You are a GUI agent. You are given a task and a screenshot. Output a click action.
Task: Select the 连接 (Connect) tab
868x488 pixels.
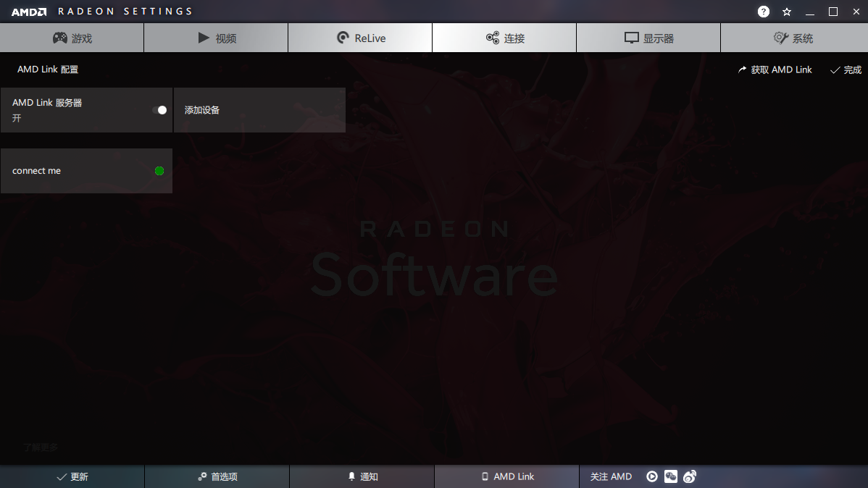504,38
